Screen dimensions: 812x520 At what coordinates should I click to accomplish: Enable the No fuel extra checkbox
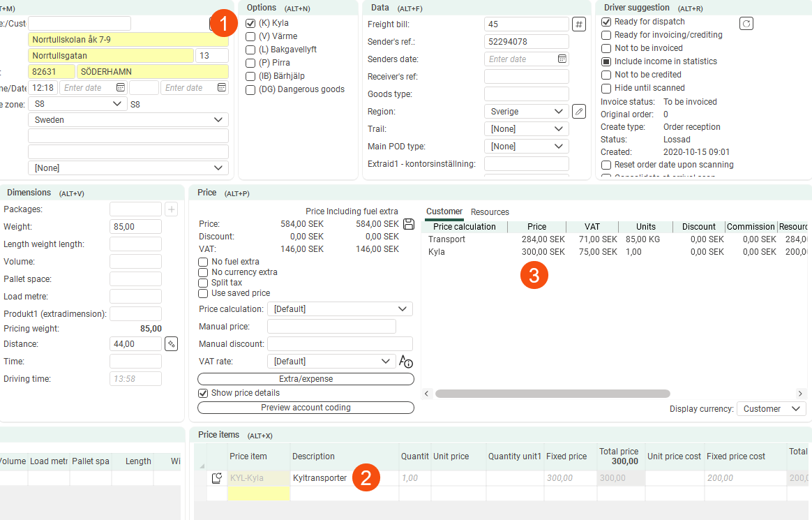(x=203, y=262)
